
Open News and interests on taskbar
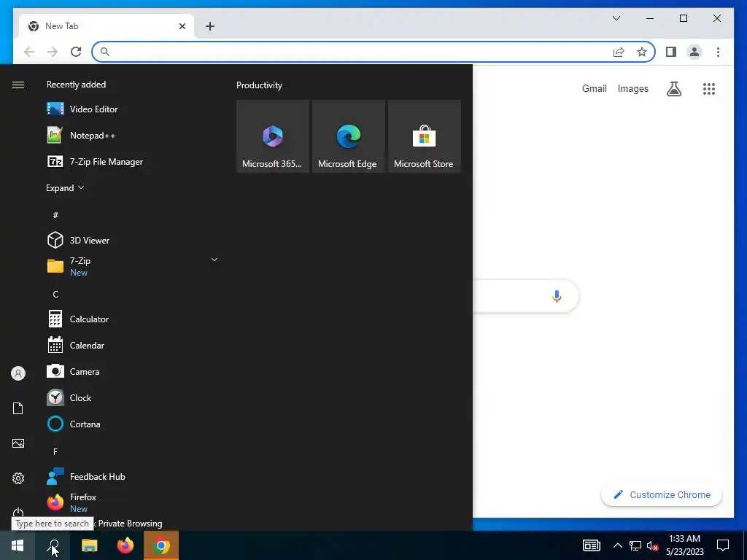click(x=591, y=545)
